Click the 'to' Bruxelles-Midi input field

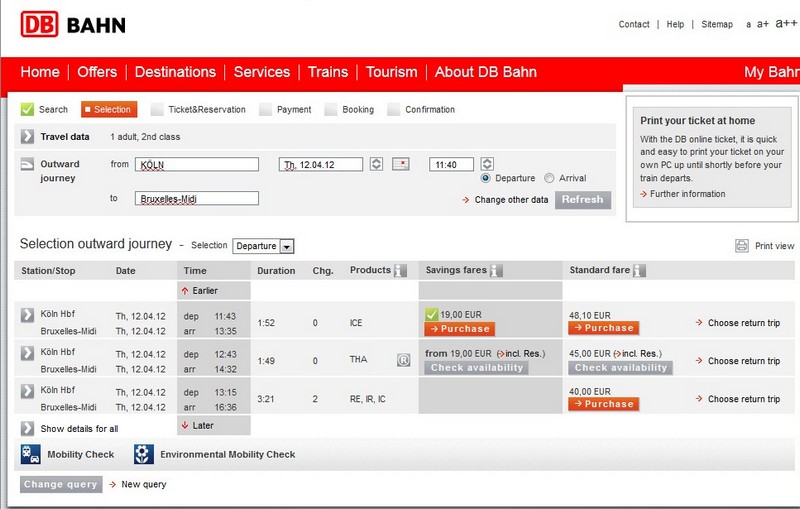click(x=197, y=198)
